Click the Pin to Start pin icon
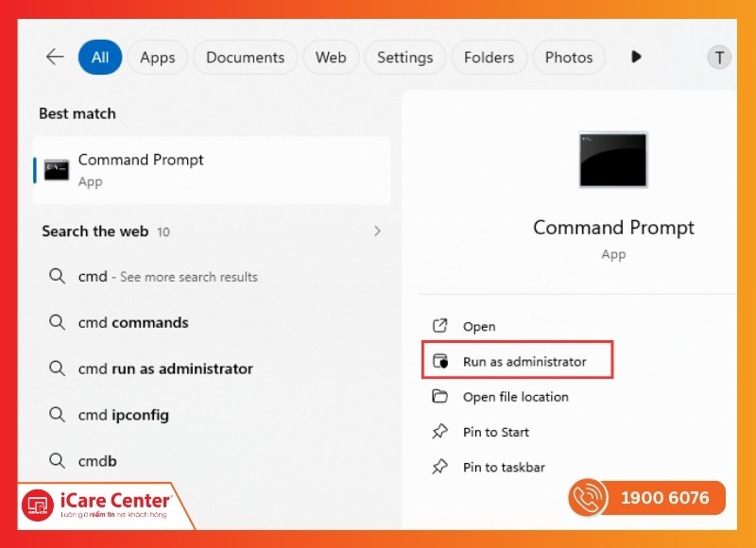Viewport: 756px width, 548px height. 439,432
